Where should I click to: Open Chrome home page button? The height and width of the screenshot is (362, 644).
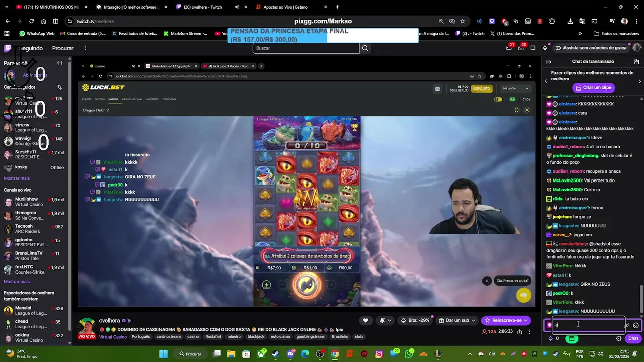pyautogui.click(x=43, y=21)
